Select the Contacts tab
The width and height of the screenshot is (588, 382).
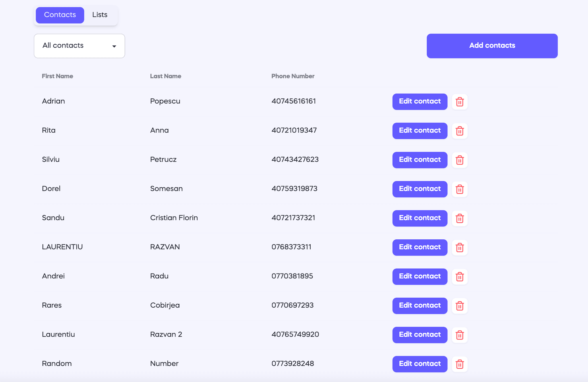[x=60, y=15]
